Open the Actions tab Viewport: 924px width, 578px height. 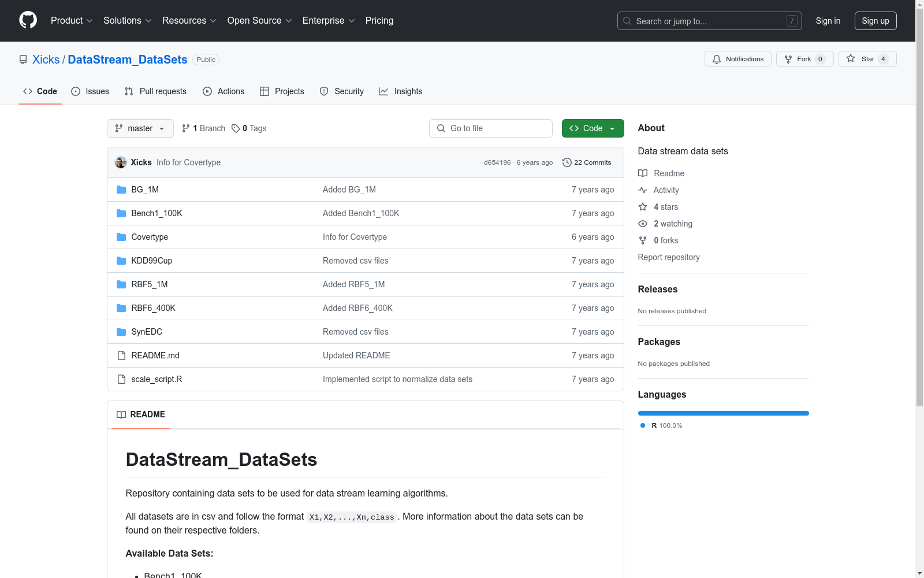[223, 91]
